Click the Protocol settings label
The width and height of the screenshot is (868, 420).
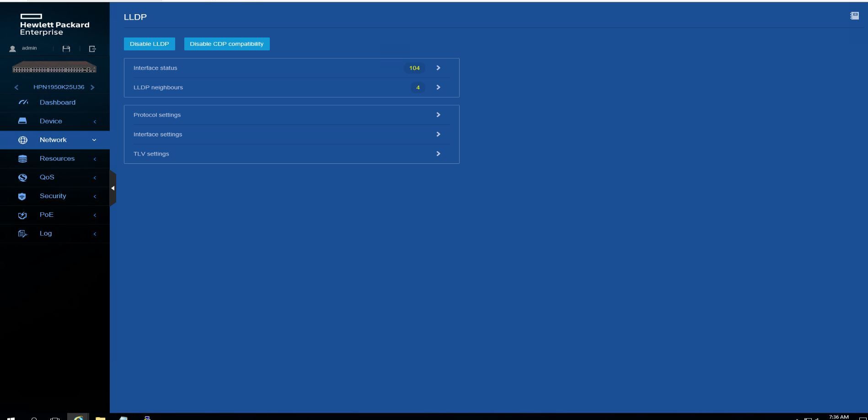click(x=157, y=115)
